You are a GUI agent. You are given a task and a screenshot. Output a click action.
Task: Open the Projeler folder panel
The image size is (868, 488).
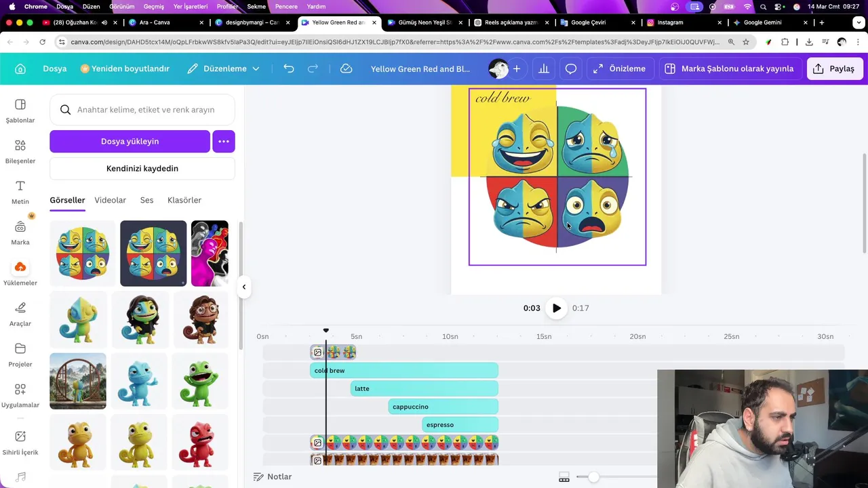(20, 355)
